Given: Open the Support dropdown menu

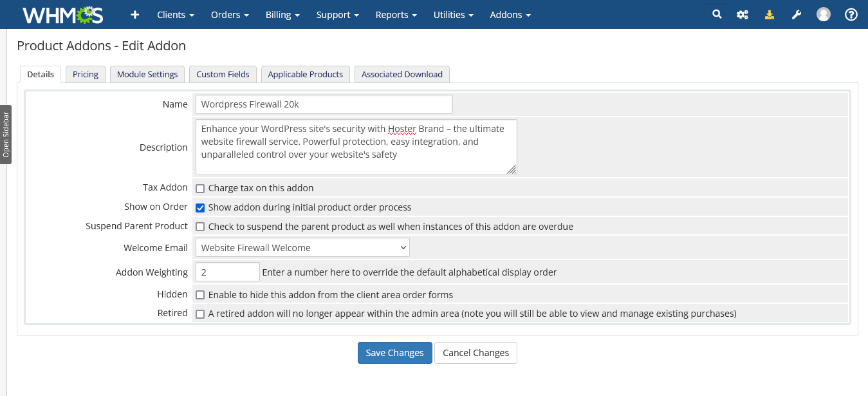Looking at the screenshot, I should pyautogui.click(x=338, y=15).
